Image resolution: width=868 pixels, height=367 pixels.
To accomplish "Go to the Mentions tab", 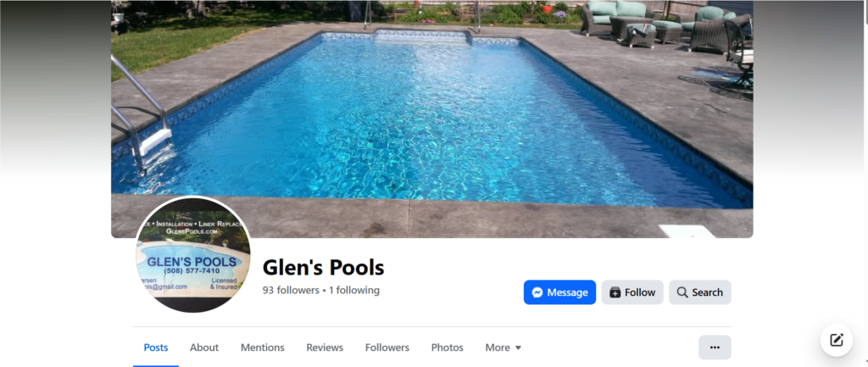I will (263, 348).
